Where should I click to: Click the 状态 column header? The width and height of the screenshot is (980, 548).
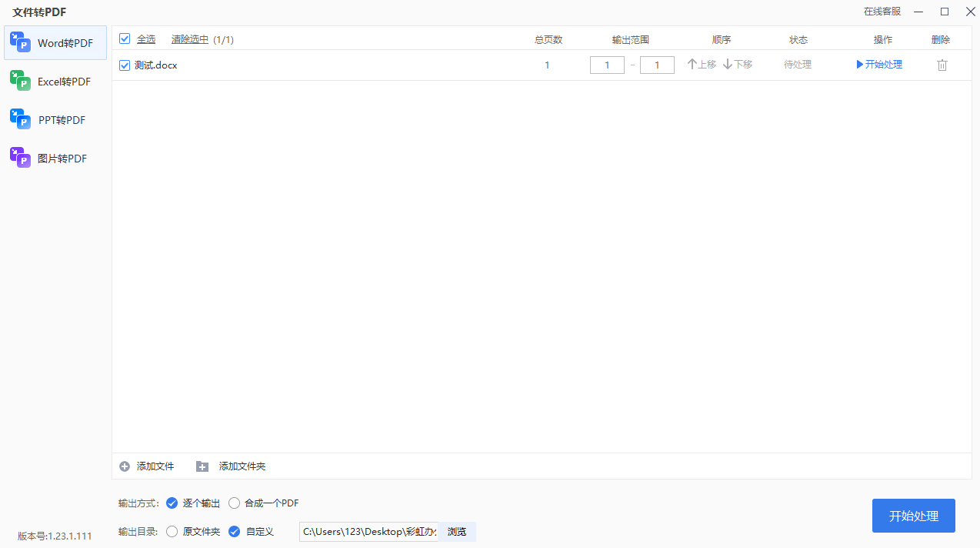click(798, 40)
